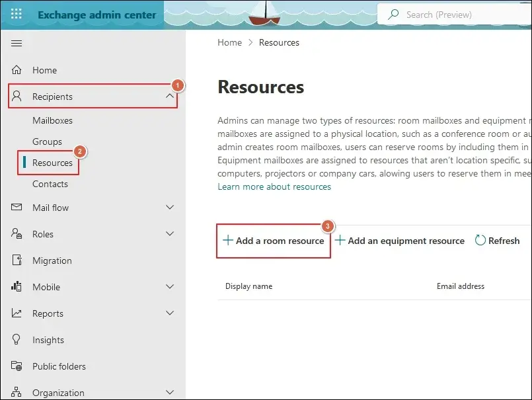Click the Organization menu label
Screen dimensions: 532x400
58,393
